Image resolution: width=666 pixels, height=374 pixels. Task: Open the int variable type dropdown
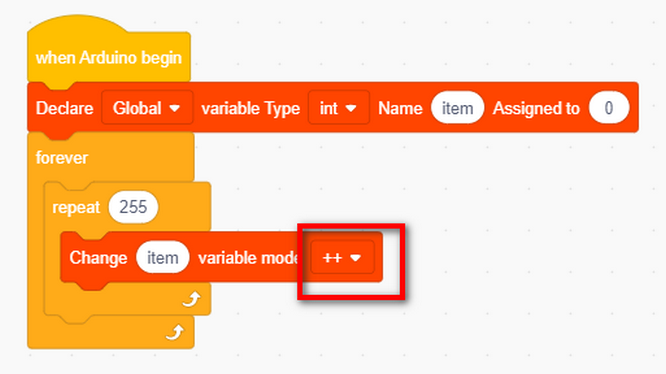tap(339, 108)
